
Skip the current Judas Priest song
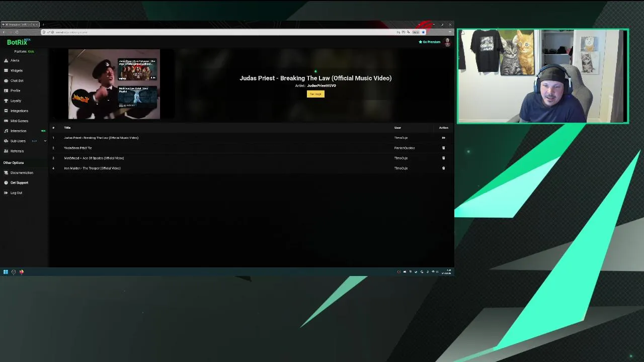pyautogui.click(x=443, y=138)
